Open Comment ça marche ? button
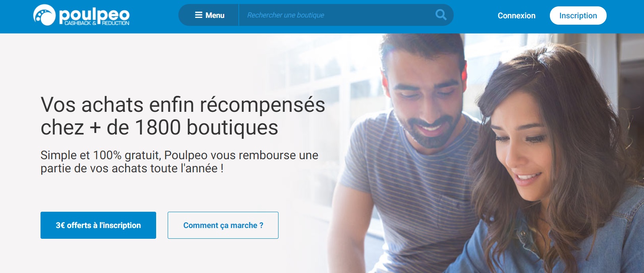Screen dimensions: 644x273 (223, 225)
